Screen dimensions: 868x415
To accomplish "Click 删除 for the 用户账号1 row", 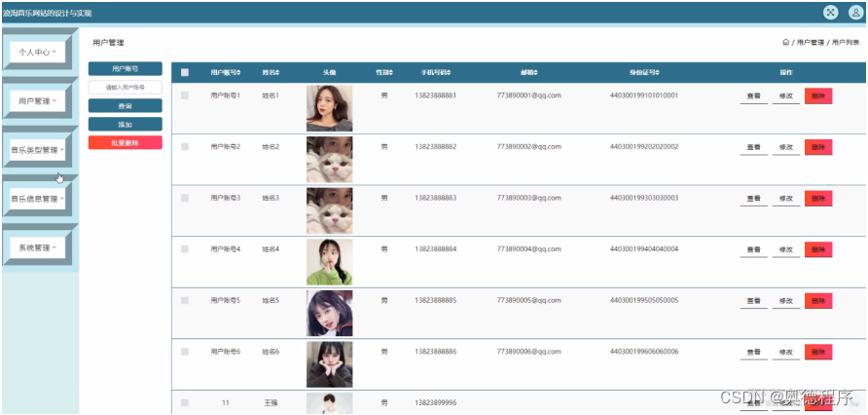I will click(x=818, y=95).
